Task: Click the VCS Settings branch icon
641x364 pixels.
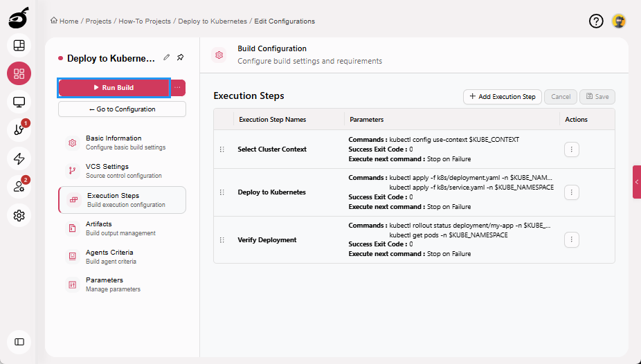Action: [73, 171]
